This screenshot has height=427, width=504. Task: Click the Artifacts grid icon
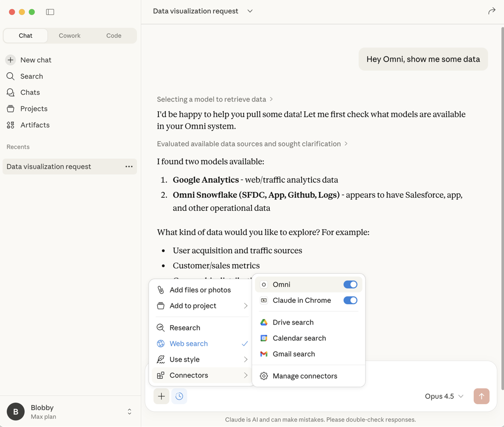(10, 125)
